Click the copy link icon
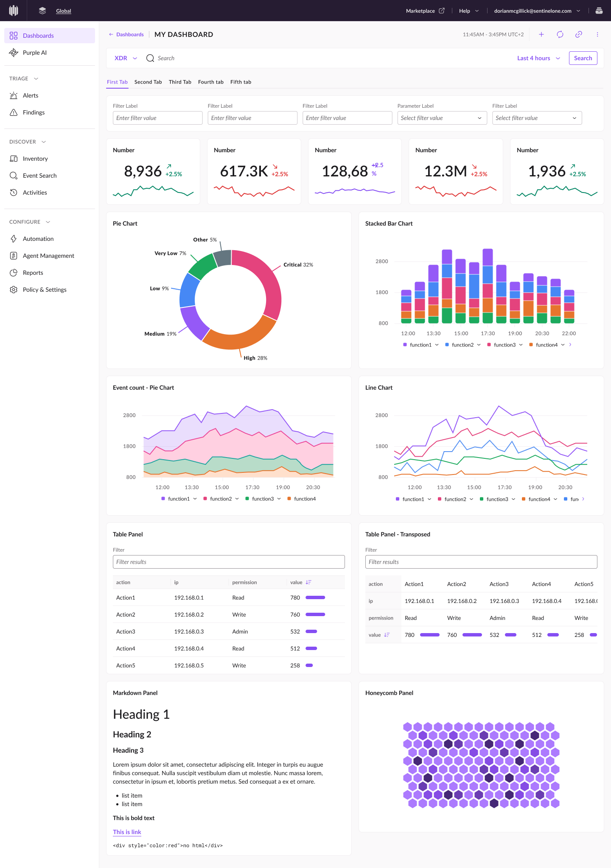The image size is (611, 868). pos(579,34)
